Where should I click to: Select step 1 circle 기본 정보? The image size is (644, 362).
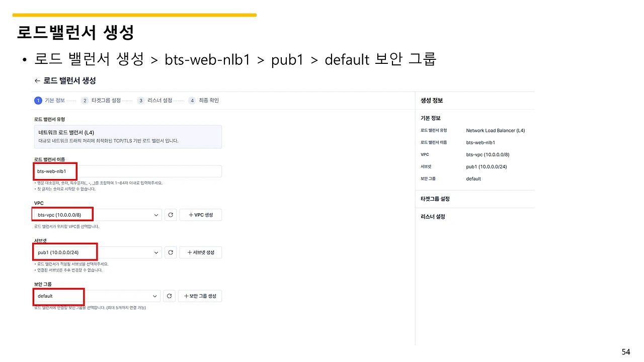click(38, 101)
